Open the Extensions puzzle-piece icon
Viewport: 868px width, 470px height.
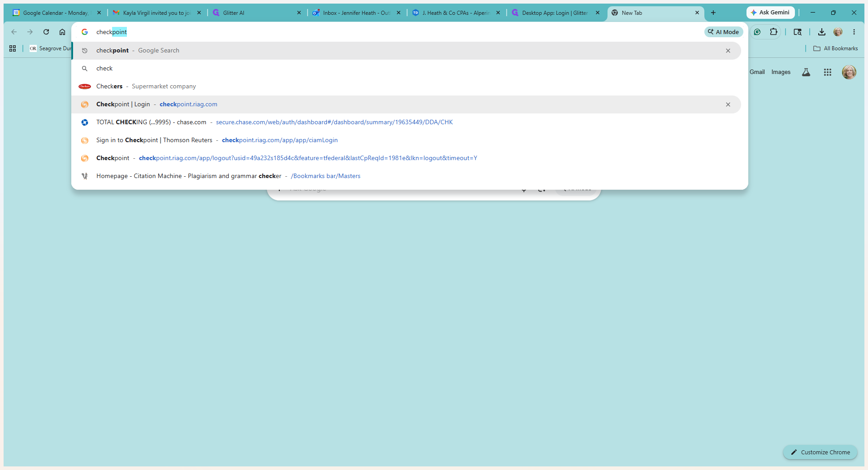click(773, 32)
